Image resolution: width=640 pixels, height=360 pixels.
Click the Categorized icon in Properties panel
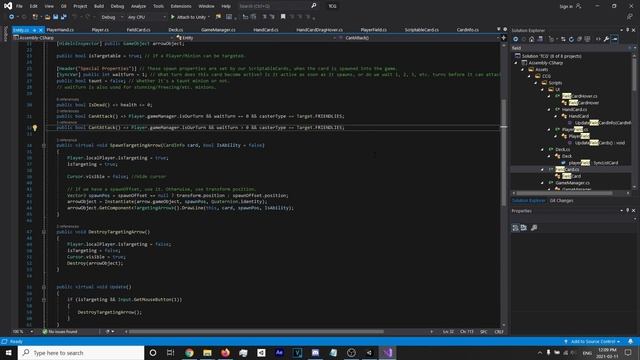[516, 228]
